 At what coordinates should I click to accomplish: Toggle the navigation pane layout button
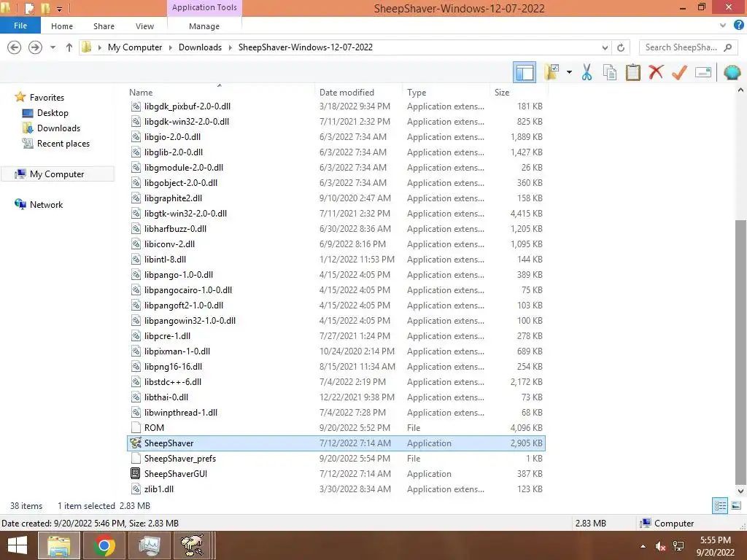click(x=524, y=72)
